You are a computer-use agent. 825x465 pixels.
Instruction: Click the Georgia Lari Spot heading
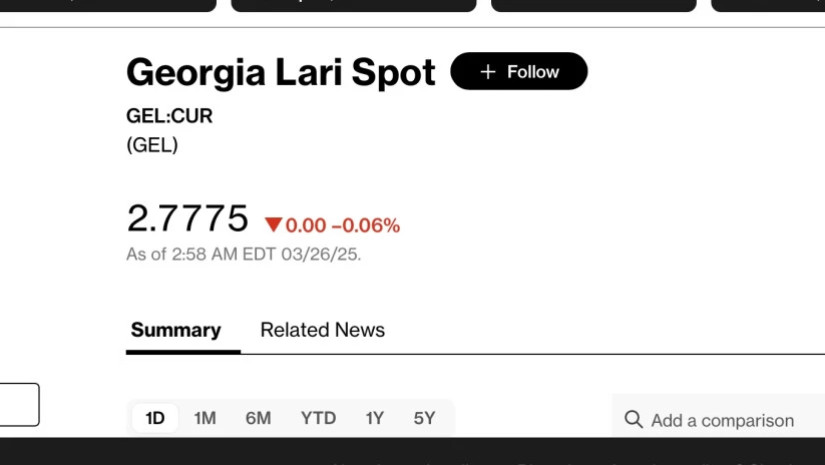[281, 73]
